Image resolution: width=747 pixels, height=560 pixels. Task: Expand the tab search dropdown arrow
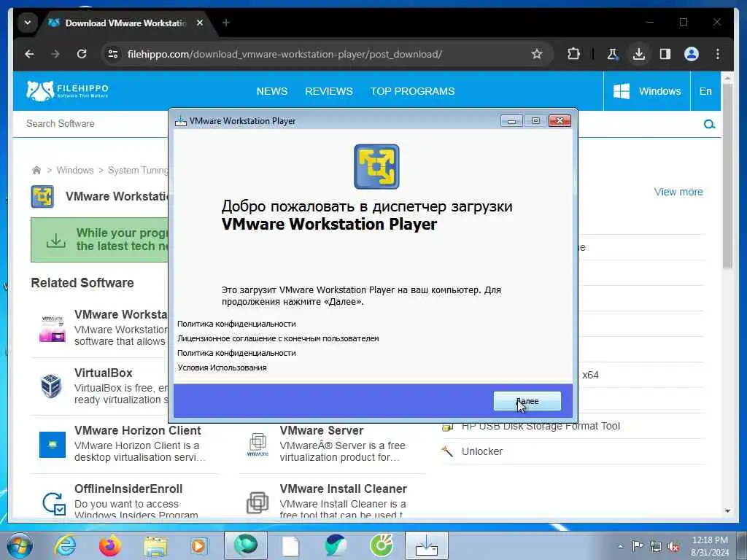(x=28, y=23)
